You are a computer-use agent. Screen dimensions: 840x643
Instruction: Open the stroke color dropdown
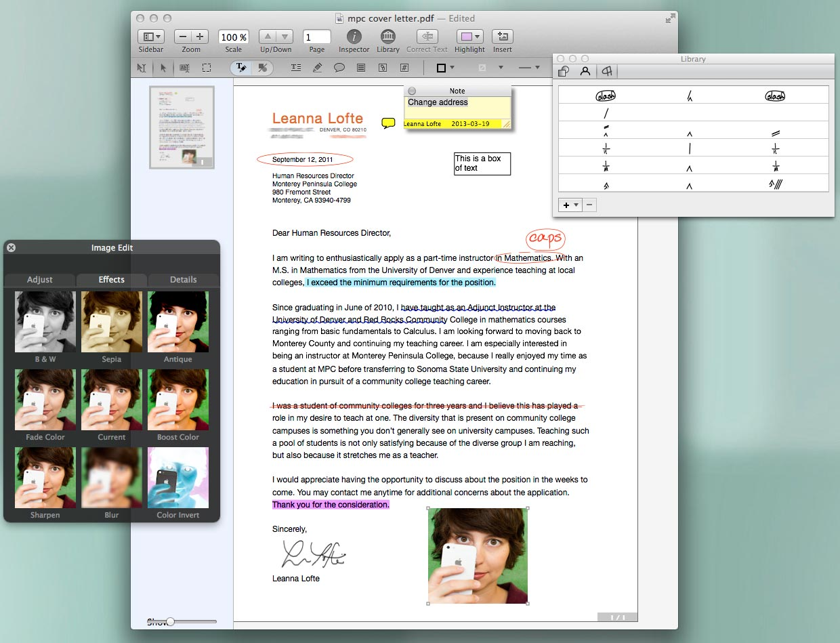[452, 68]
